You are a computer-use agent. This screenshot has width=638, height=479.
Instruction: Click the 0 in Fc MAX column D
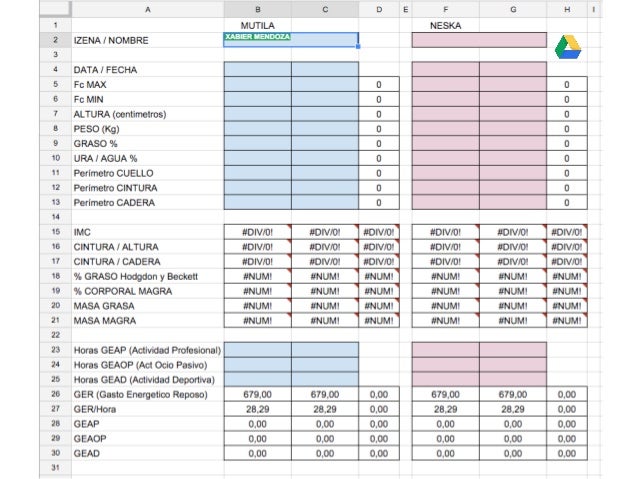point(379,84)
